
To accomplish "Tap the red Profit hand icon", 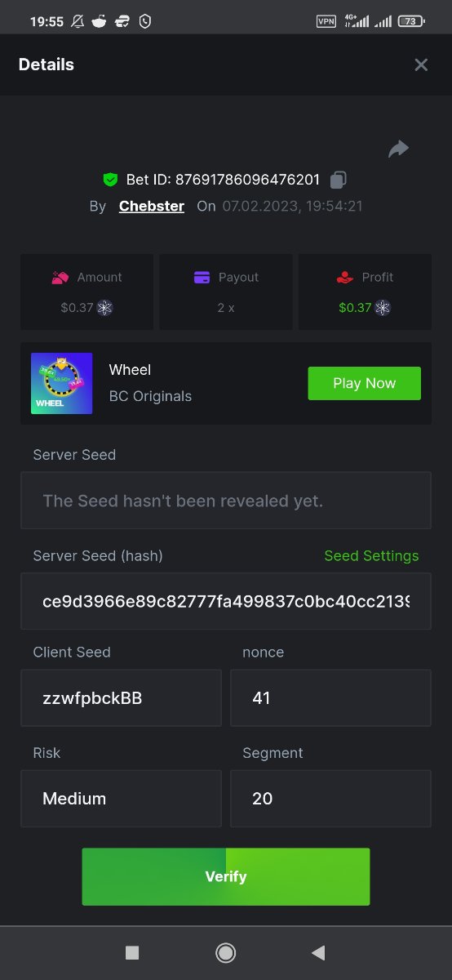I will (x=344, y=278).
